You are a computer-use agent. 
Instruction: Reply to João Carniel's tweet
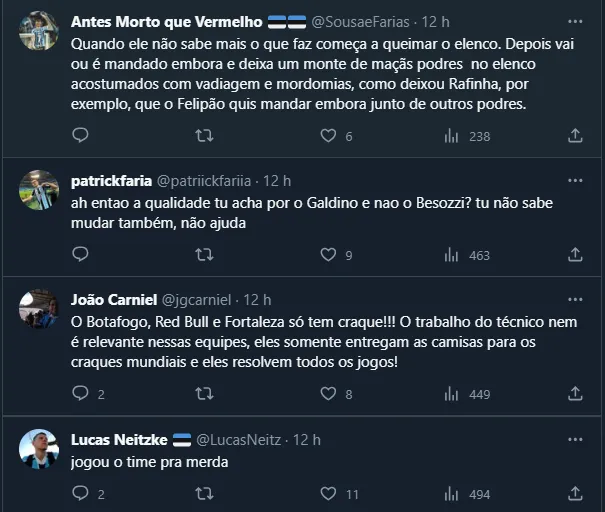point(81,394)
